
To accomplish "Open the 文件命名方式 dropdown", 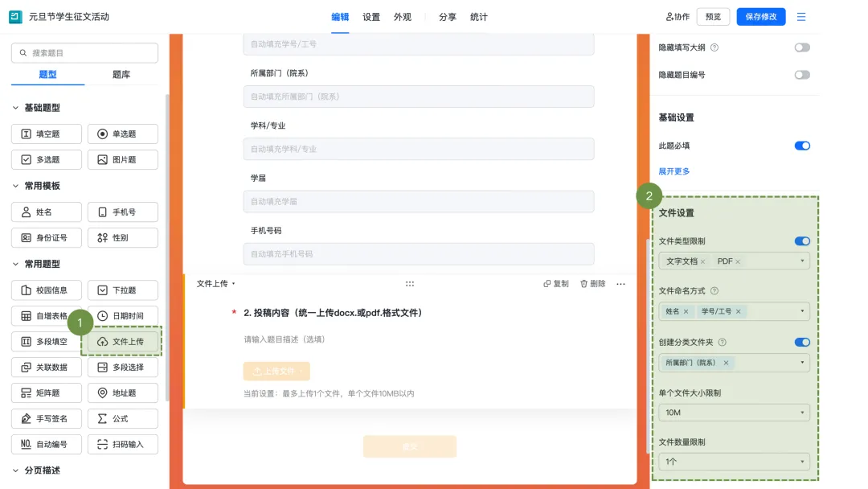I will (x=734, y=311).
